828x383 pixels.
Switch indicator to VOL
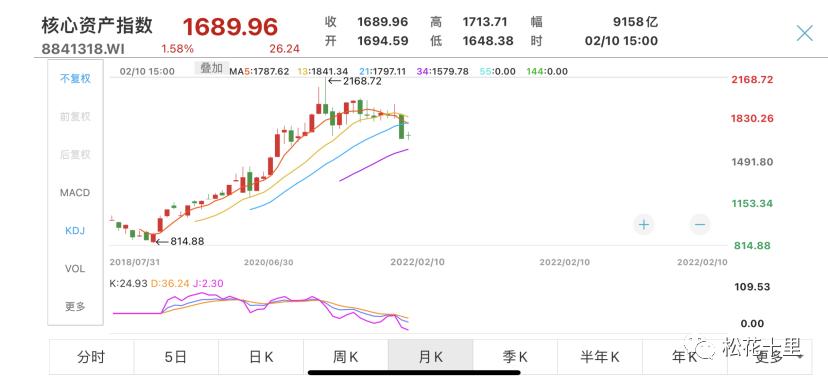point(75,269)
